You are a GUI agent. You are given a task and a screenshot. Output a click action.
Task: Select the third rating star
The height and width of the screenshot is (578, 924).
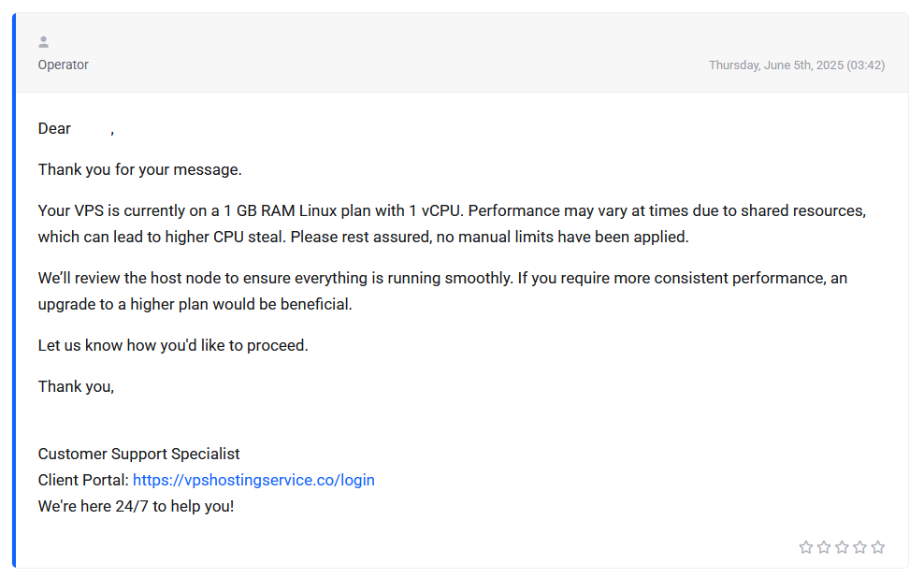[x=842, y=547]
